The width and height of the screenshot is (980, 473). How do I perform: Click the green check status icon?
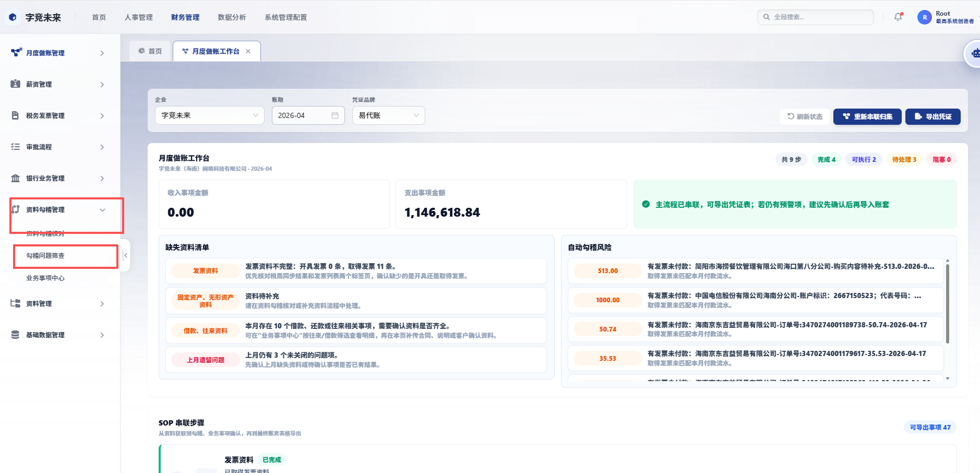point(646,204)
